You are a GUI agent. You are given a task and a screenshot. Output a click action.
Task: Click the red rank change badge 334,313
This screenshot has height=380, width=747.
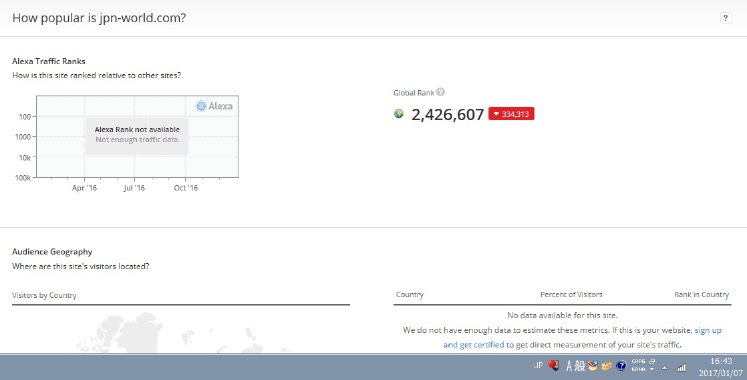pos(511,114)
